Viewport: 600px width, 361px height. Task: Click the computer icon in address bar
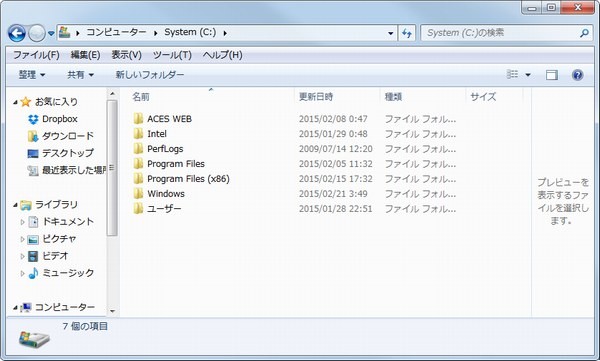point(64,33)
